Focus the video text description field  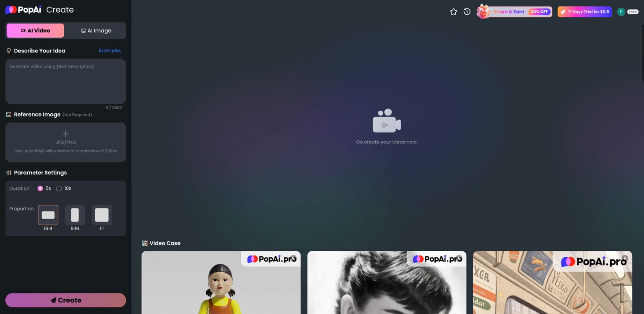coord(66,82)
